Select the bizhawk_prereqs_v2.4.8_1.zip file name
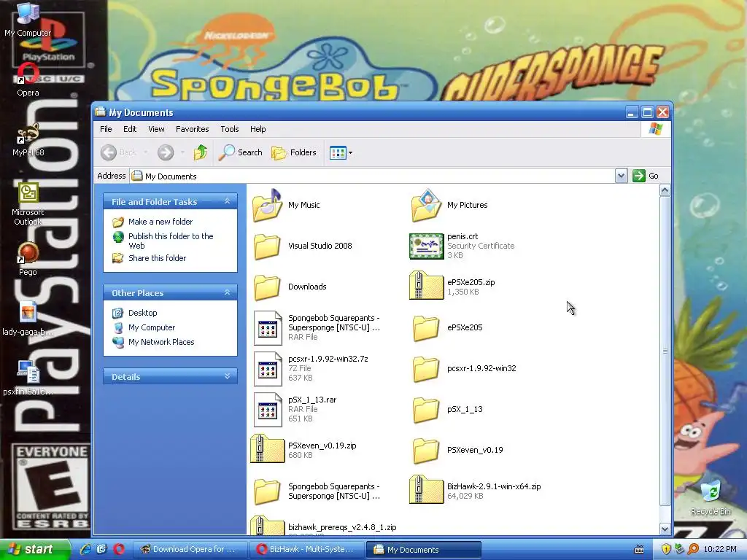Viewport: 747px width, 560px height. [x=342, y=528]
